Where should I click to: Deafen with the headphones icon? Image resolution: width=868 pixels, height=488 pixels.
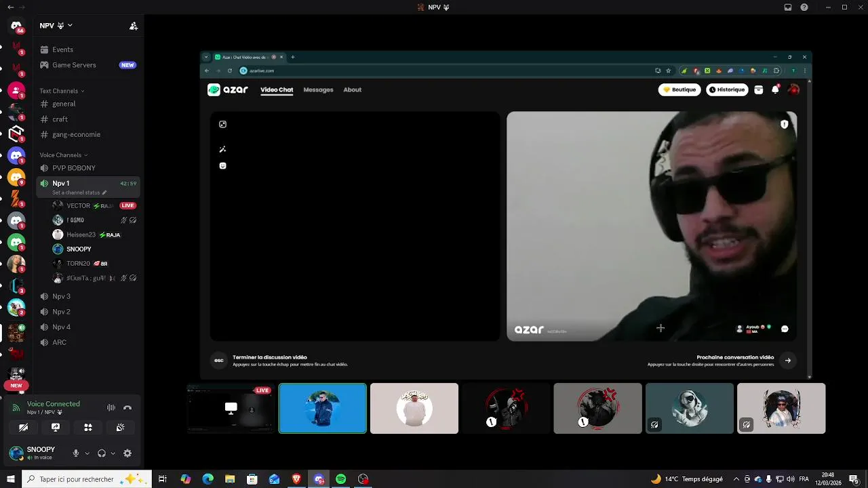(102, 453)
